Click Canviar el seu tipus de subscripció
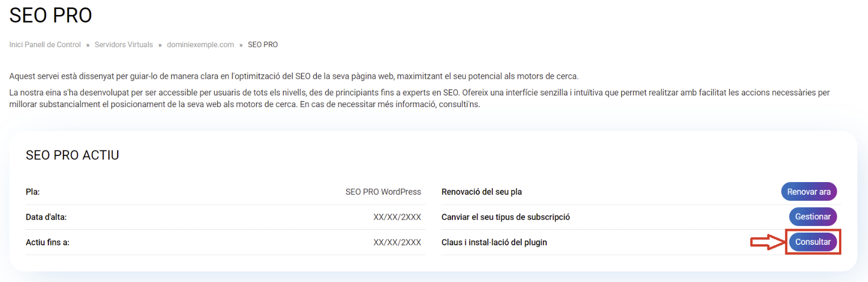 point(506,217)
